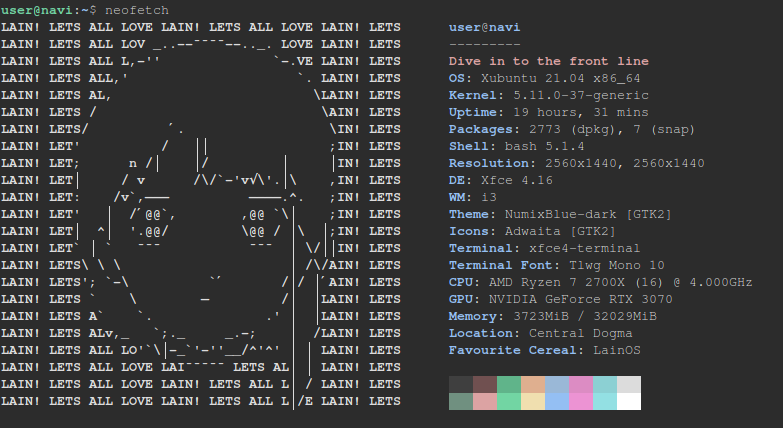783x428 pixels.
Task: Click the user@navi header in info
Action: pos(484,27)
